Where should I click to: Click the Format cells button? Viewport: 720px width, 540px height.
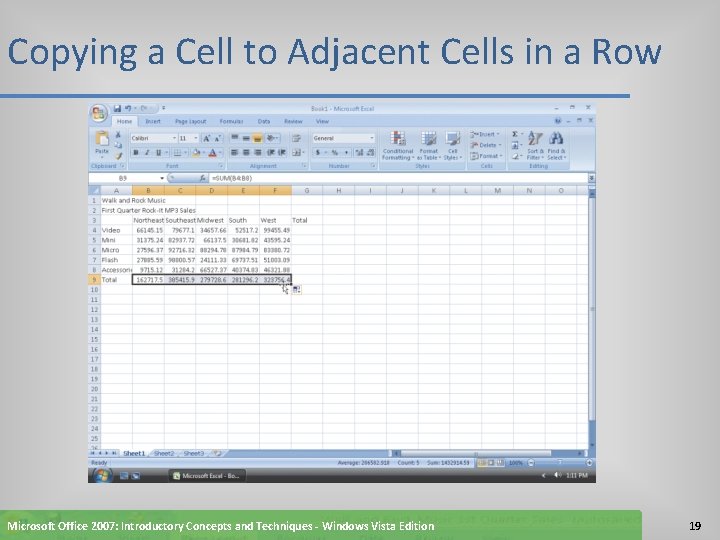tap(486, 156)
